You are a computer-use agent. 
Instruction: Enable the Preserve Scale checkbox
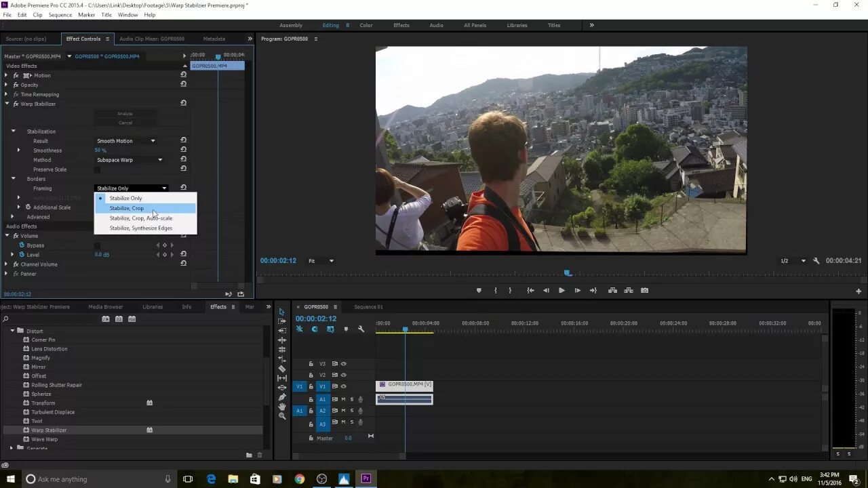(97, 169)
